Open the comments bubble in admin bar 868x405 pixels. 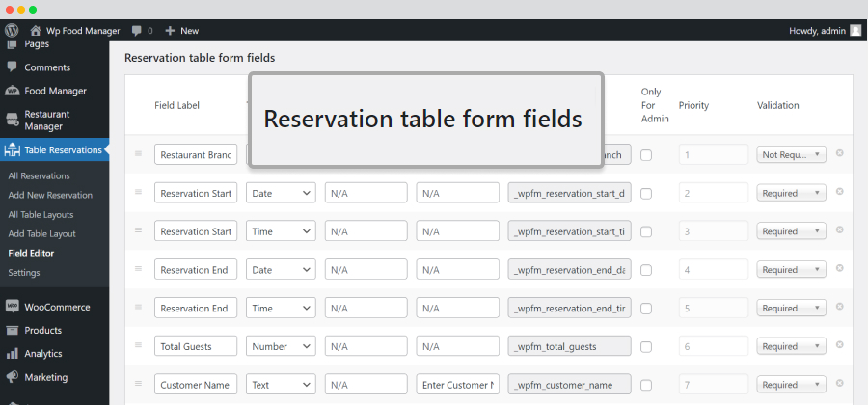tap(143, 31)
